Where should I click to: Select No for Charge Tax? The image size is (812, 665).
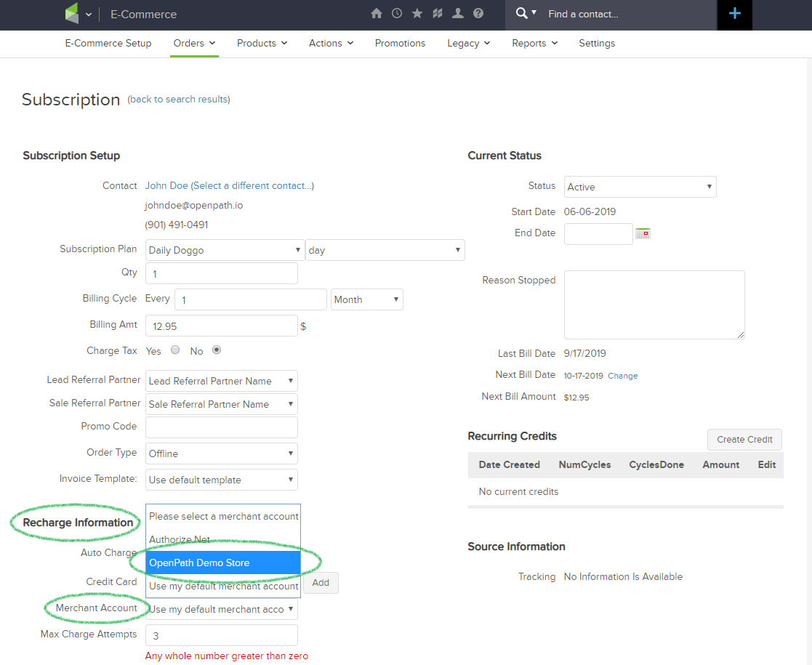tap(217, 350)
